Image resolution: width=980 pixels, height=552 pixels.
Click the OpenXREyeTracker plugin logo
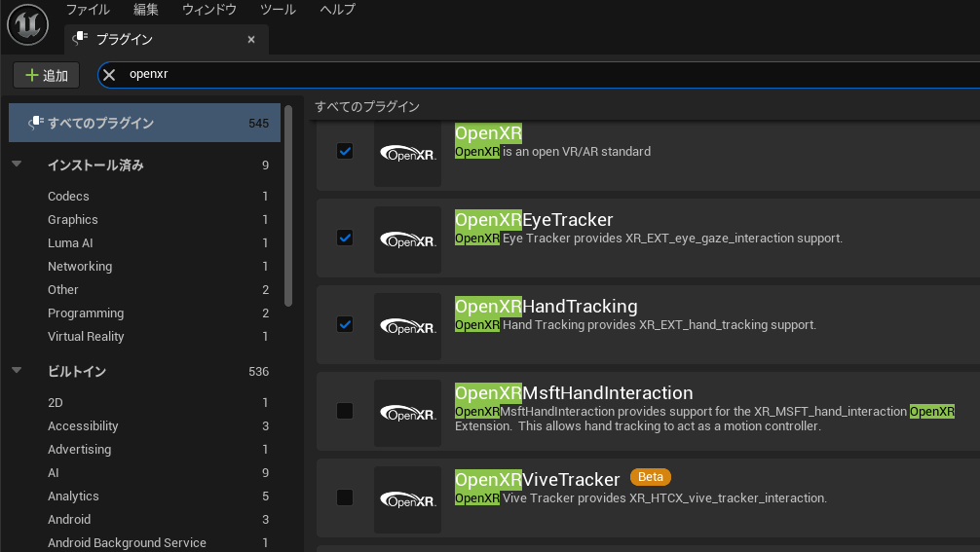407,240
